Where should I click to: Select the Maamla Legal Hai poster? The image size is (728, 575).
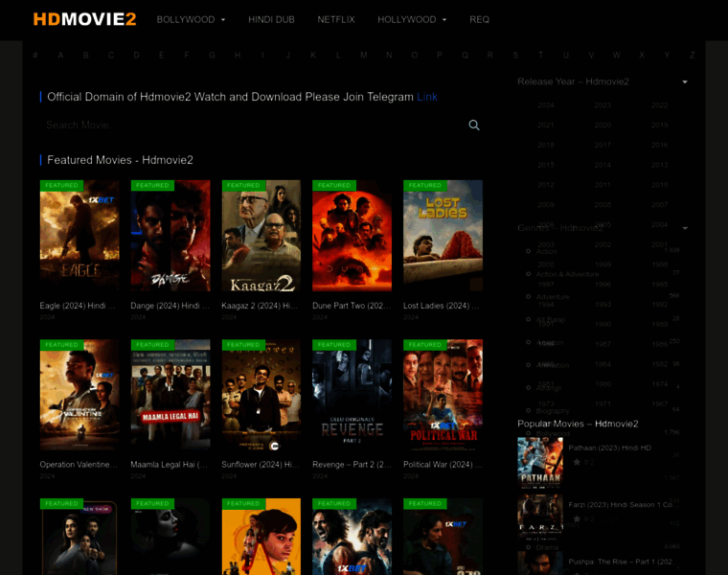click(171, 395)
